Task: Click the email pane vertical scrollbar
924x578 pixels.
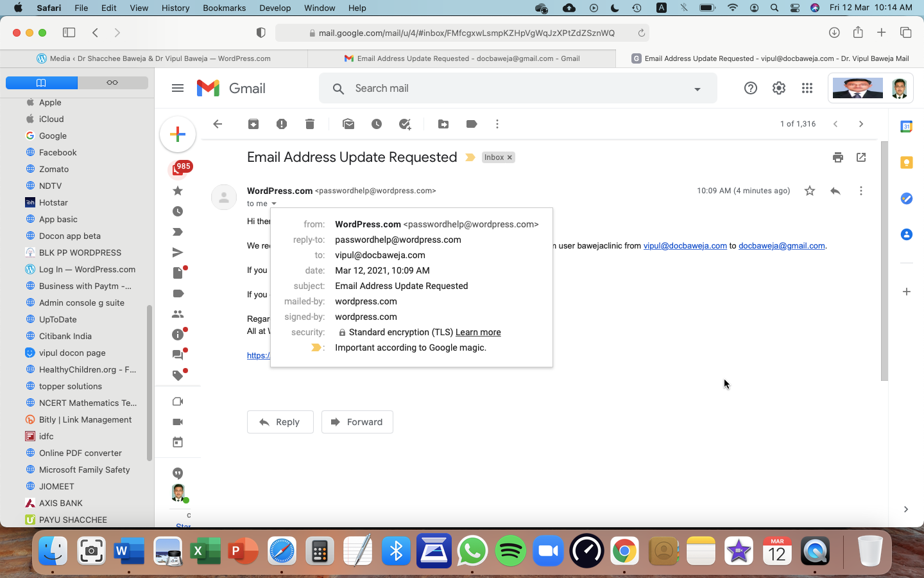Action: tap(884, 257)
